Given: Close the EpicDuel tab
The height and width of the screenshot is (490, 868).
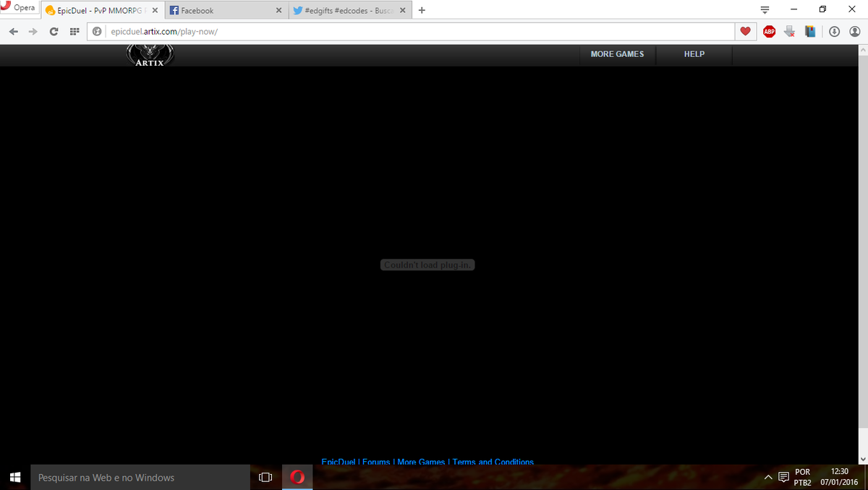Looking at the screenshot, I should pyautogui.click(x=154, y=11).
